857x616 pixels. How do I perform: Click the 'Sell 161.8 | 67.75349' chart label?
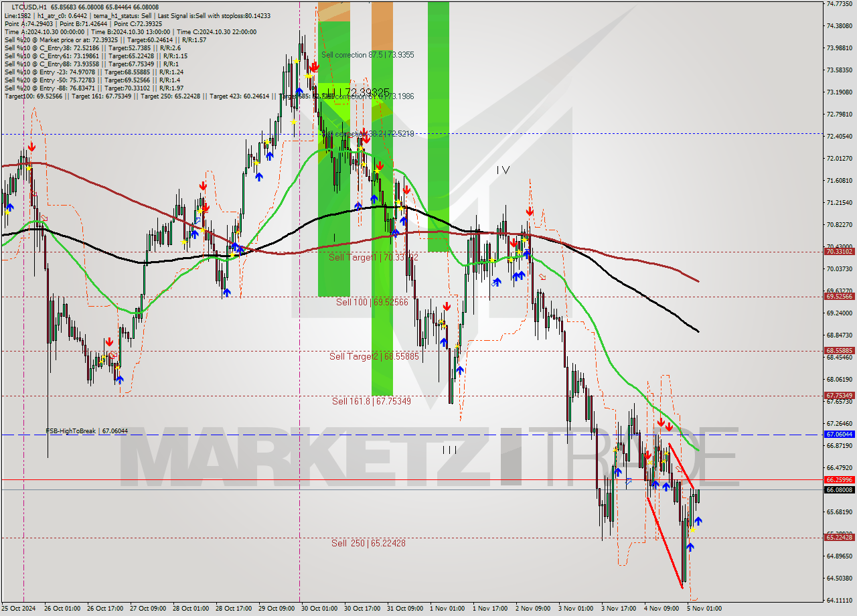tap(372, 401)
